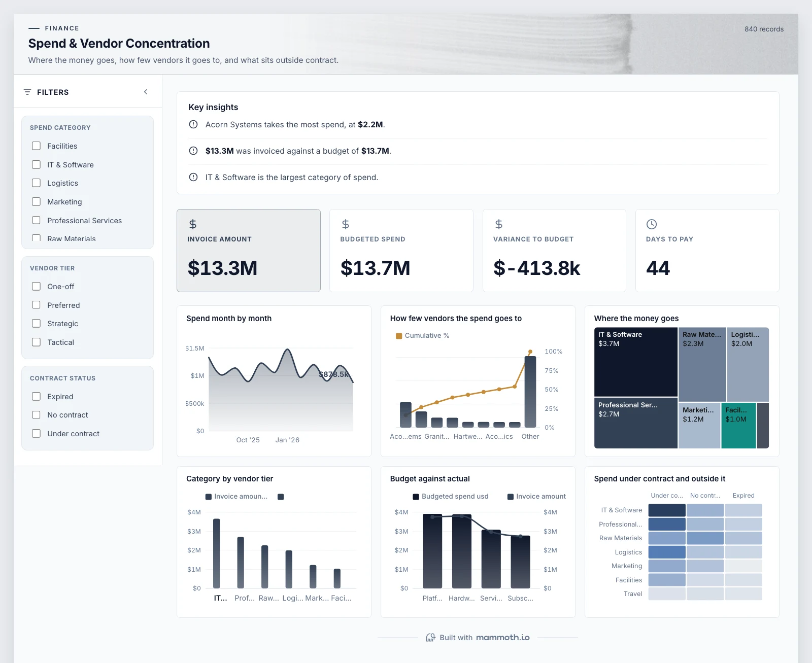812x663 pixels.
Task: Select Under contract checkbox
Action: [36, 434]
